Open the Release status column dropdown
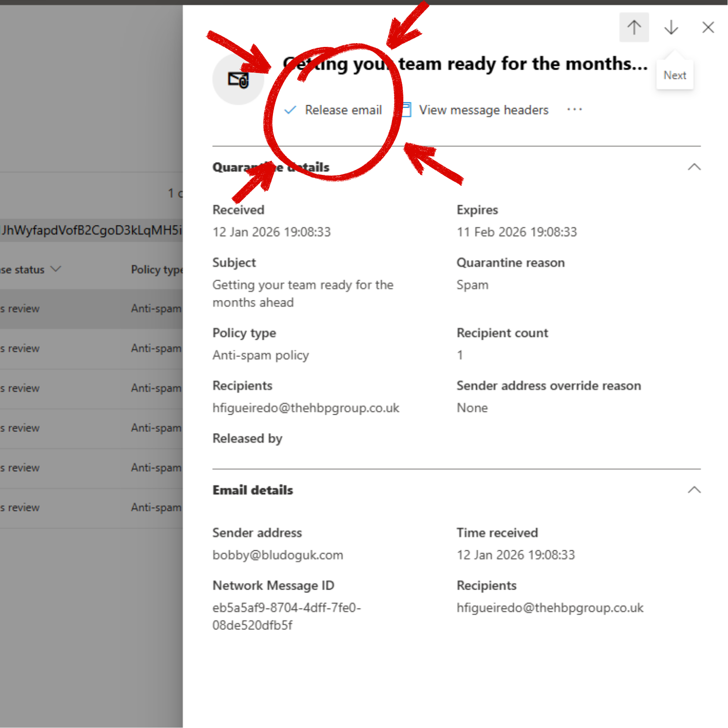Viewport: 728px width, 728px height. 56,269
